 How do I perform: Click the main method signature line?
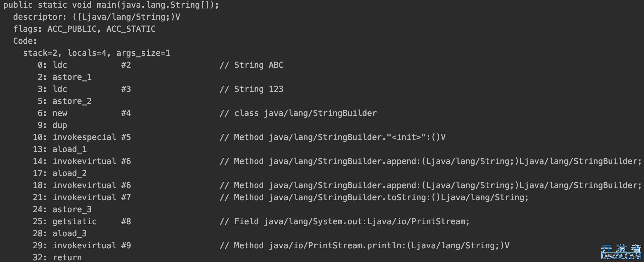111,5
